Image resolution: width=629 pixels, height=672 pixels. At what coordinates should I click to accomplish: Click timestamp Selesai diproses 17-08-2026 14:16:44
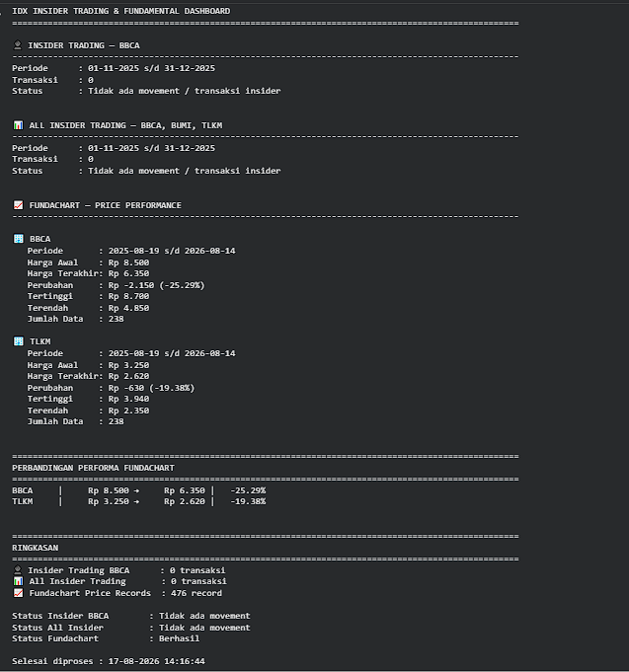109,661
